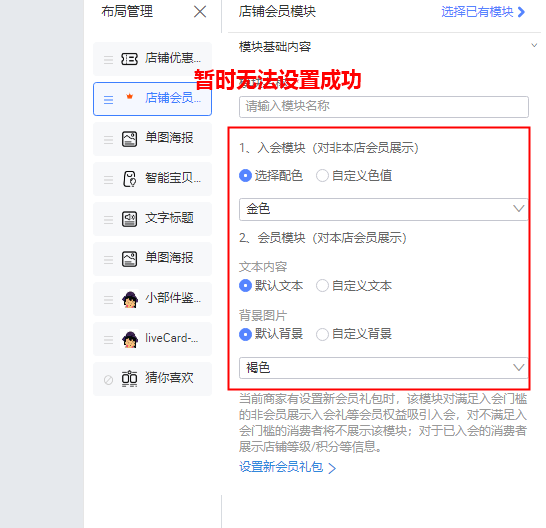
Task: Click the liveCard avatar thumbnail
Action: click(129, 339)
